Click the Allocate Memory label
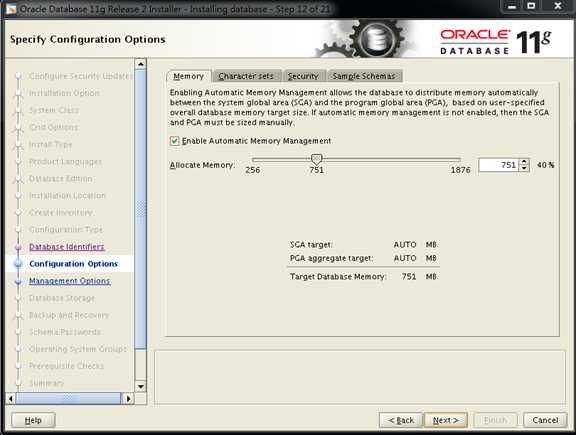 [202, 165]
